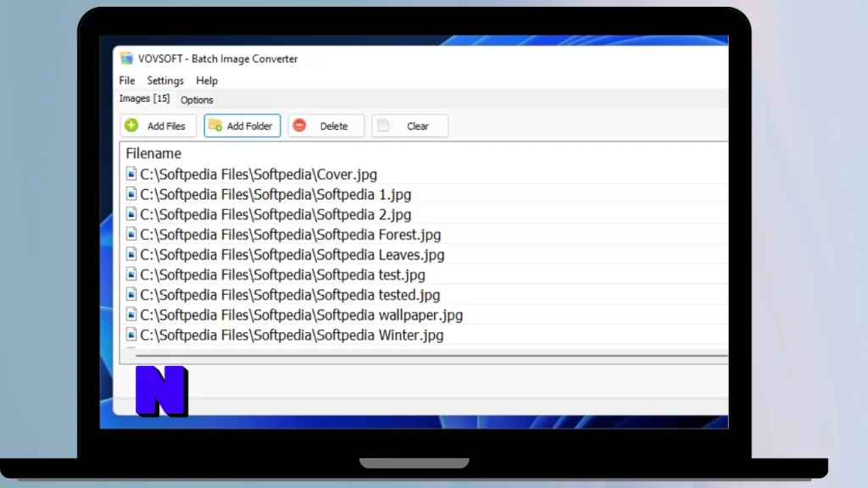868x488 pixels.
Task: Click the file icon beside Softpedia Leaves.jpg
Action: pyautogui.click(x=131, y=254)
